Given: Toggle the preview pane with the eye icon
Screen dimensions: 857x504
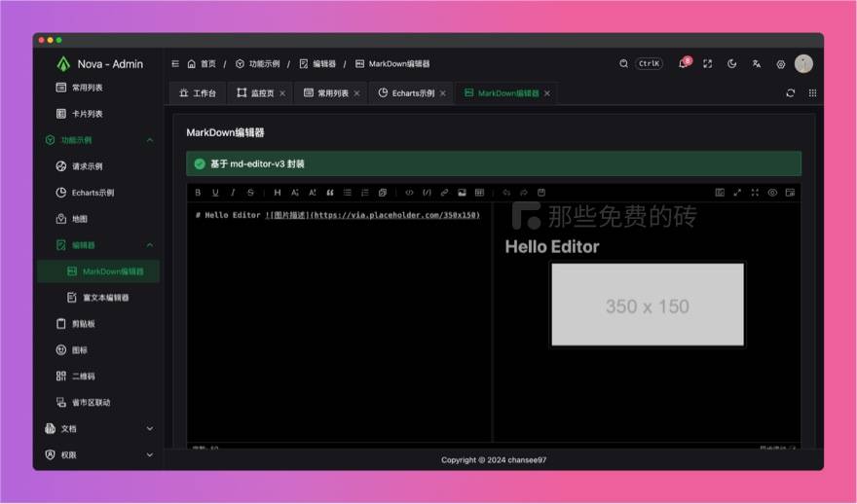Looking at the screenshot, I should click(x=772, y=193).
